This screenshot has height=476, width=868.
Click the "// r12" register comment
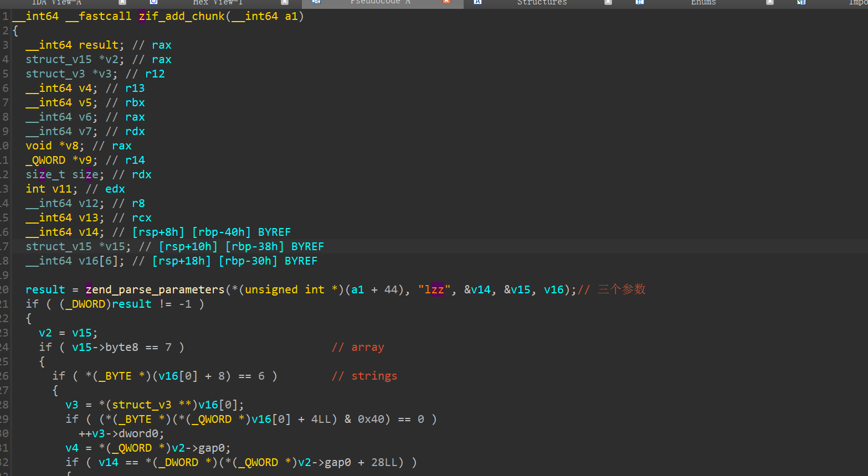tap(145, 74)
